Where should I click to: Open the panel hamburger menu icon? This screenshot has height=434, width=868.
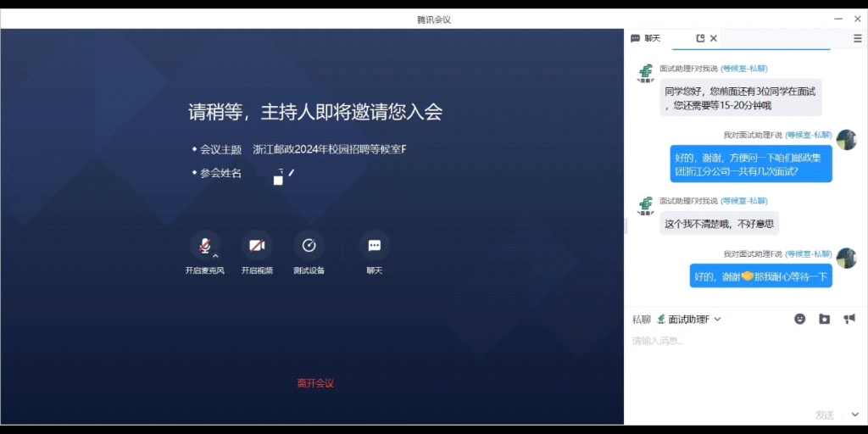click(858, 38)
